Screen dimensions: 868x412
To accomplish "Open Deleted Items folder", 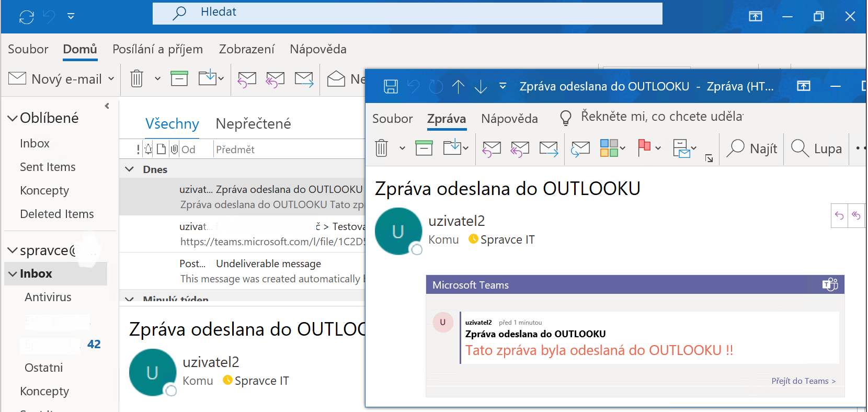I will tap(57, 214).
